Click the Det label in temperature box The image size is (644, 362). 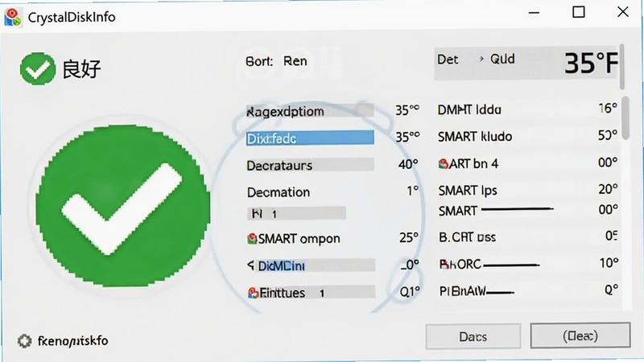click(x=448, y=60)
